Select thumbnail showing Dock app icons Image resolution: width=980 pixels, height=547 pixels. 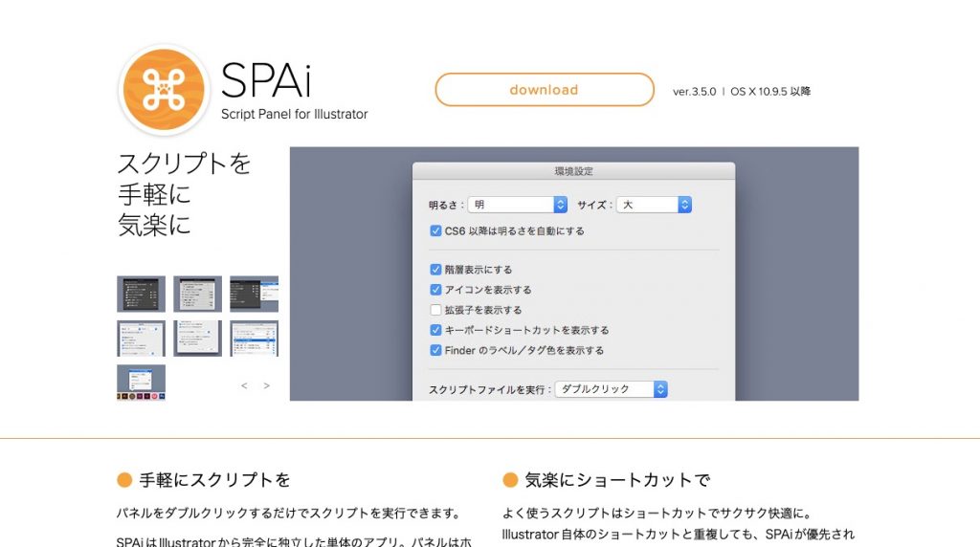(x=142, y=383)
